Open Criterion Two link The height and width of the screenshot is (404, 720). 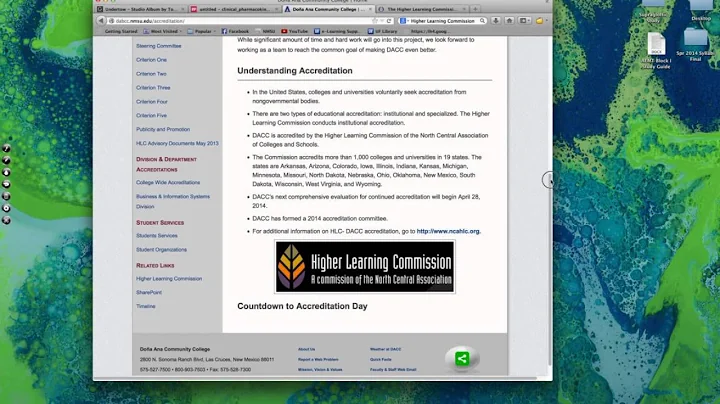pyautogui.click(x=151, y=73)
